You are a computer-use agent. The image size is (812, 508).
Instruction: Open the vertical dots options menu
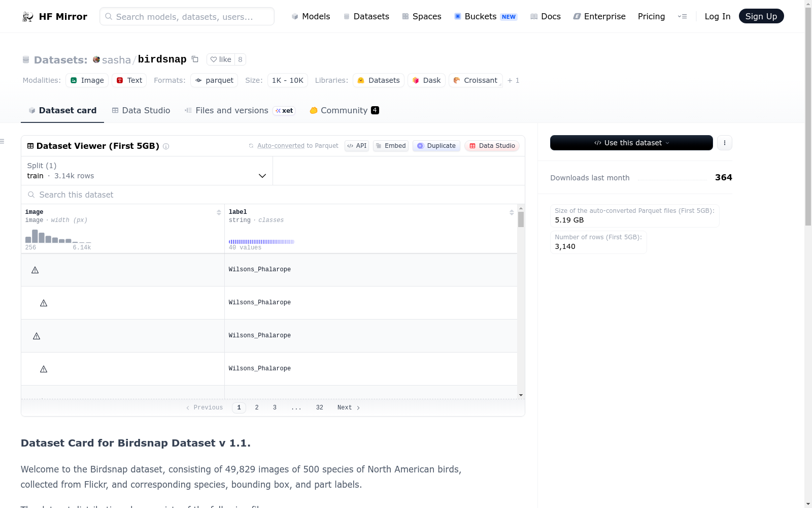725,143
